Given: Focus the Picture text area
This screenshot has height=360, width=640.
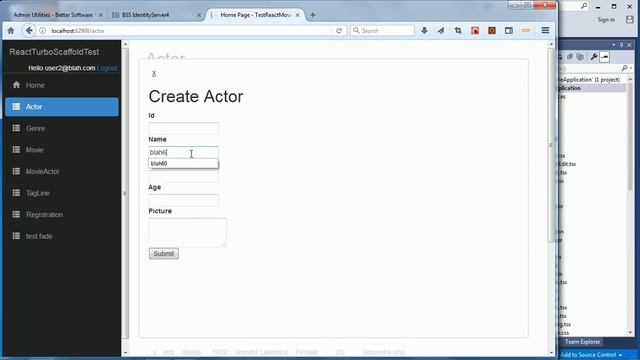Looking at the screenshot, I should point(187,232).
